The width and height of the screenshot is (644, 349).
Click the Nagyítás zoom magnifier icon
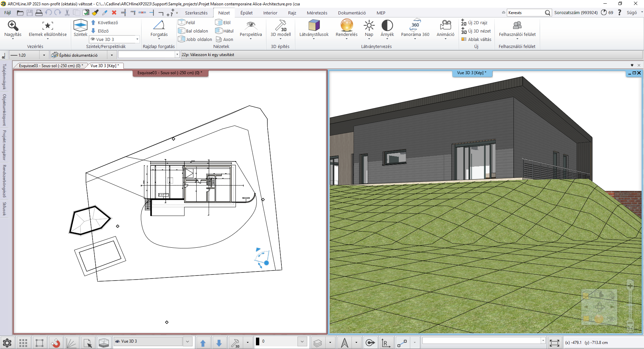pyautogui.click(x=13, y=26)
